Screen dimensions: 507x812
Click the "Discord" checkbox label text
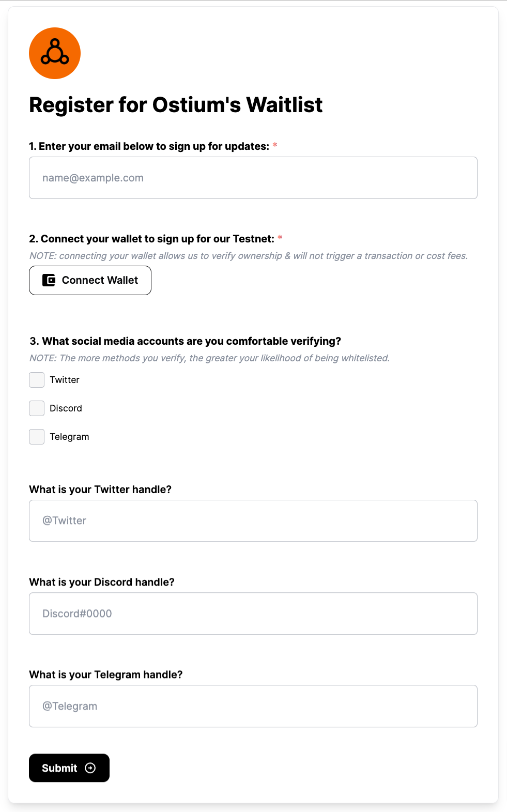tap(66, 408)
